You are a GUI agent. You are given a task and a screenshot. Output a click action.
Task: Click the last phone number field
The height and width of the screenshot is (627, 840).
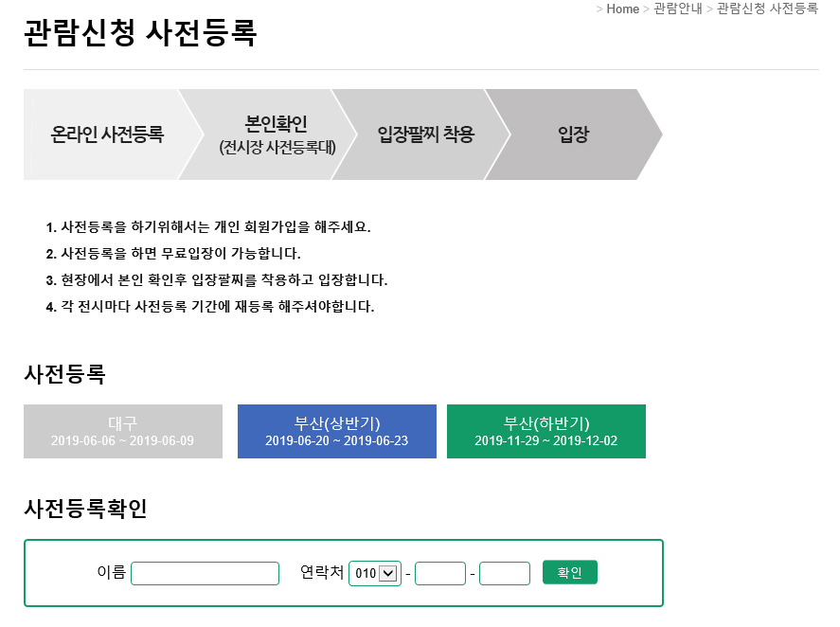[x=505, y=573]
